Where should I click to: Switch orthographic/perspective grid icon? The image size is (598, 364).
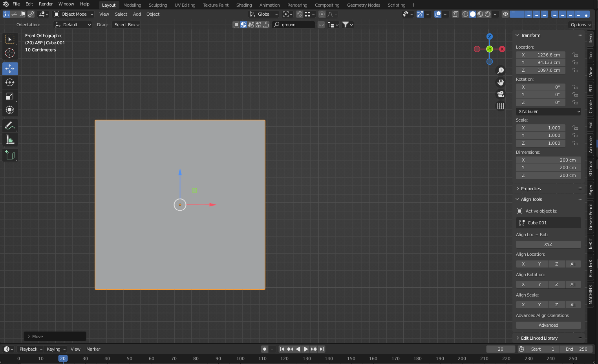coord(501,106)
